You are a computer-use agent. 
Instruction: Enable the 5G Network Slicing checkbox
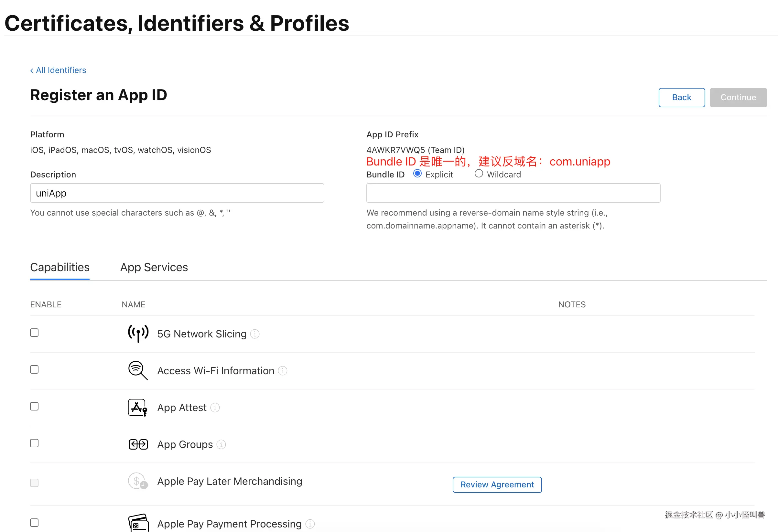point(35,333)
